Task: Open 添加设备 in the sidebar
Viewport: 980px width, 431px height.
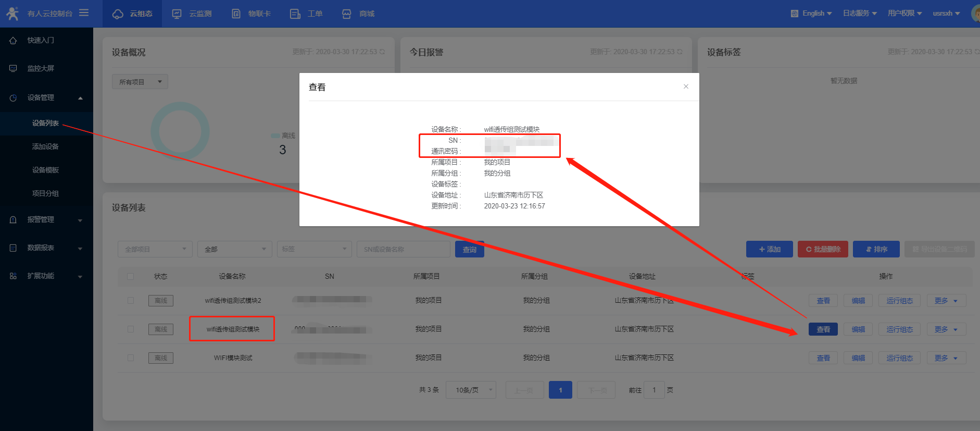Action: pos(45,146)
